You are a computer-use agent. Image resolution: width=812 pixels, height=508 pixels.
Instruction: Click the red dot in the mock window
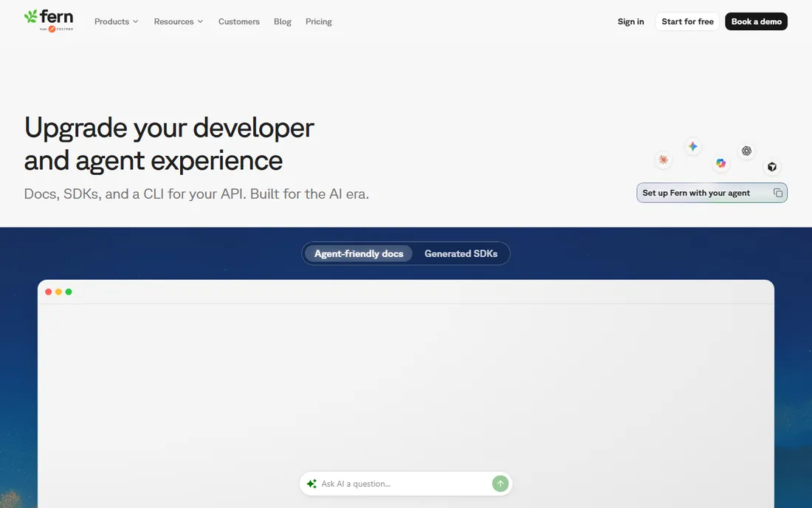(x=49, y=292)
